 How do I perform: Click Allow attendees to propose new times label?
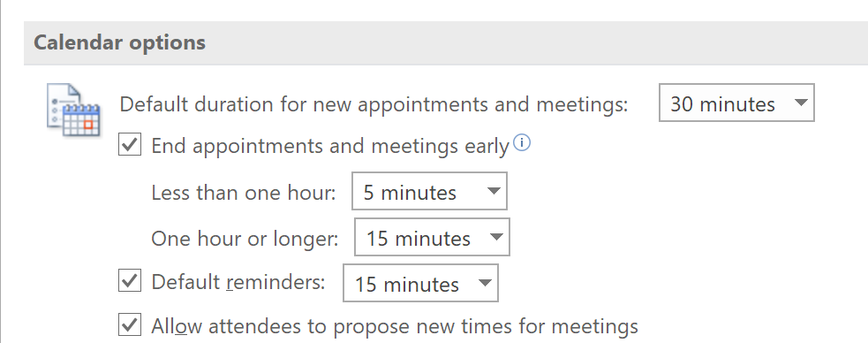click(x=395, y=326)
